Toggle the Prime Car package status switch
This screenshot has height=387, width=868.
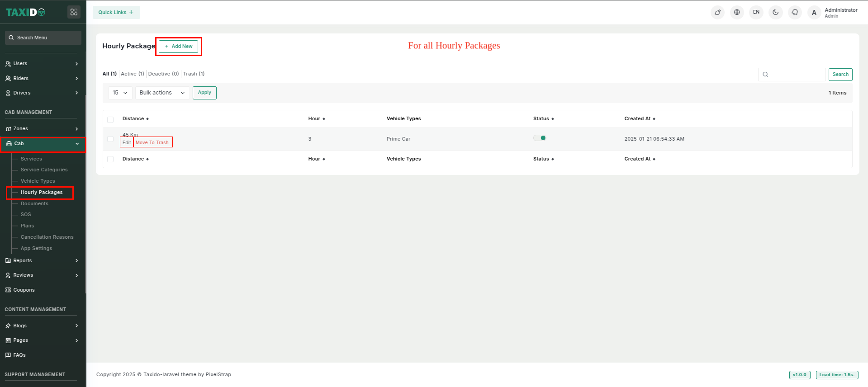(x=540, y=138)
